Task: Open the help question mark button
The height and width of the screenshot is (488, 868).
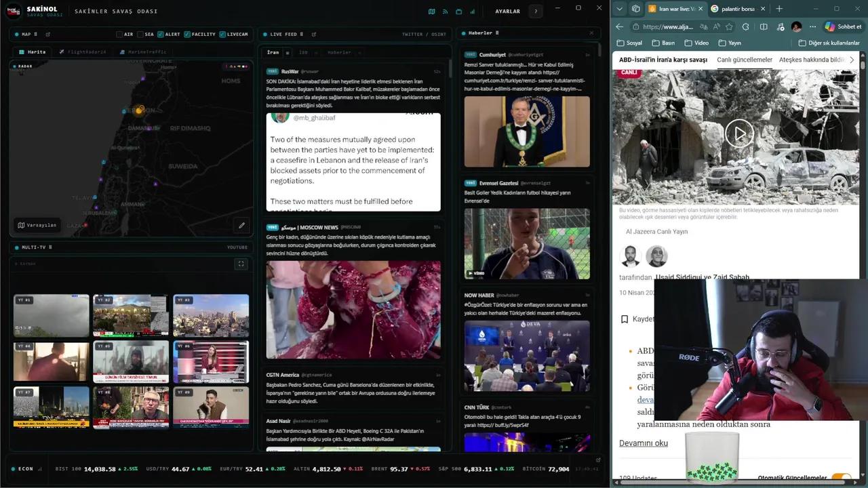Action: [x=536, y=12]
